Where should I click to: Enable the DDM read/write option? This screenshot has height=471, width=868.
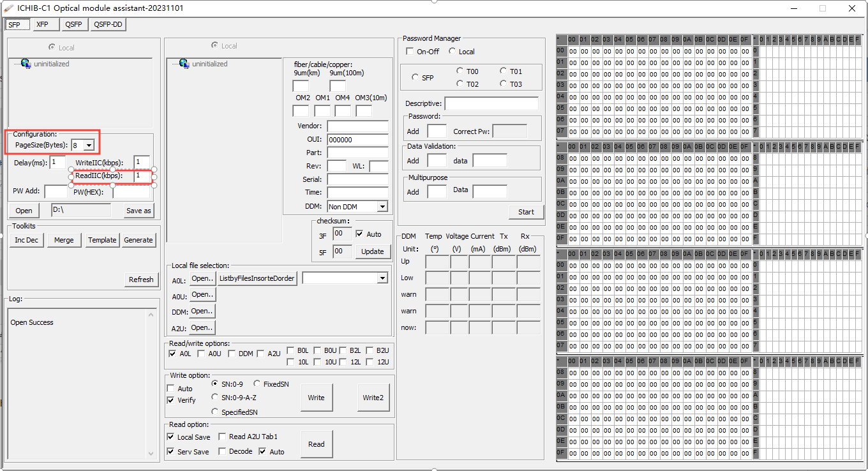pos(232,353)
